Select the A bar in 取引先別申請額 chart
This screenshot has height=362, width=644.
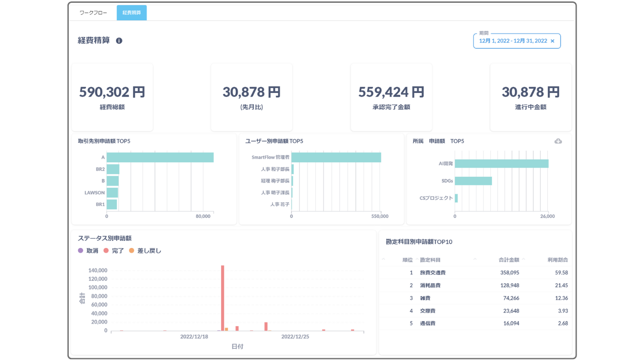click(x=160, y=157)
